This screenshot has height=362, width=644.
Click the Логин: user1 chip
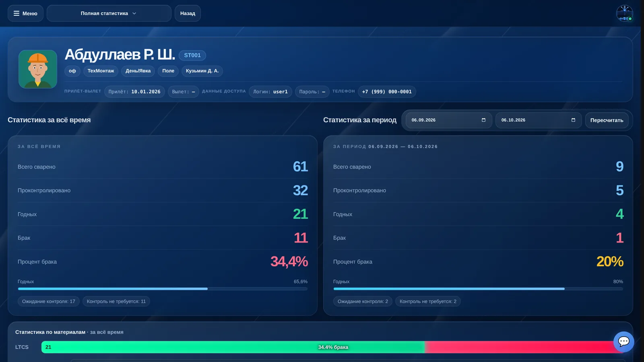(270, 92)
